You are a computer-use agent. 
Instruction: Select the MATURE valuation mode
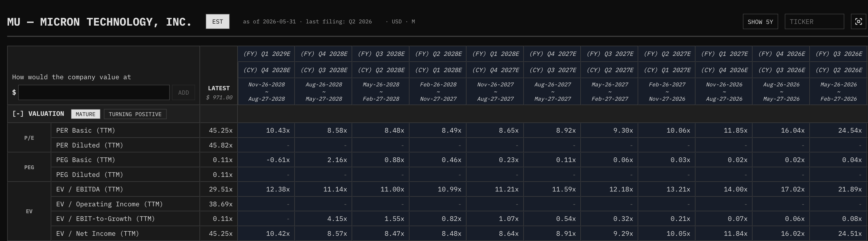pyautogui.click(x=86, y=114)
